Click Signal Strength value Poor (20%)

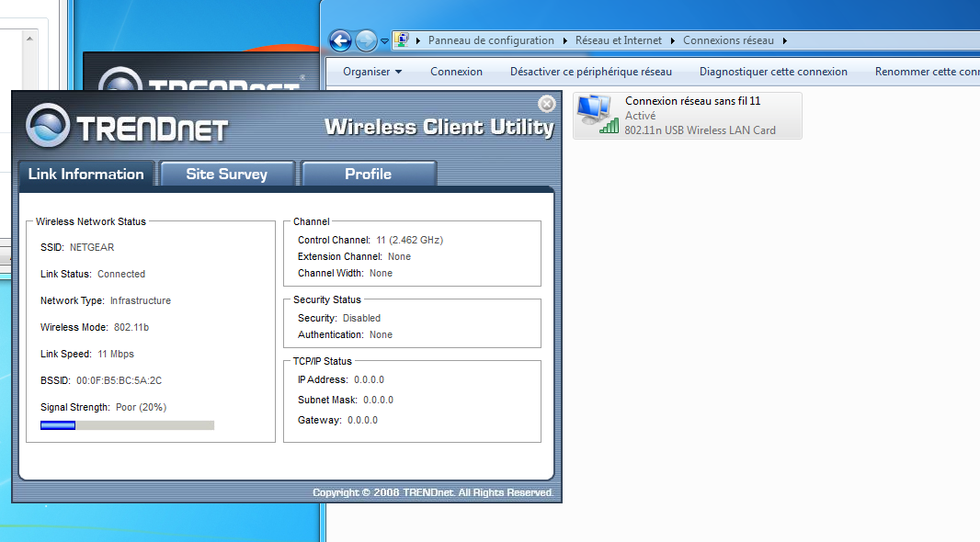(x=142, y=407)
